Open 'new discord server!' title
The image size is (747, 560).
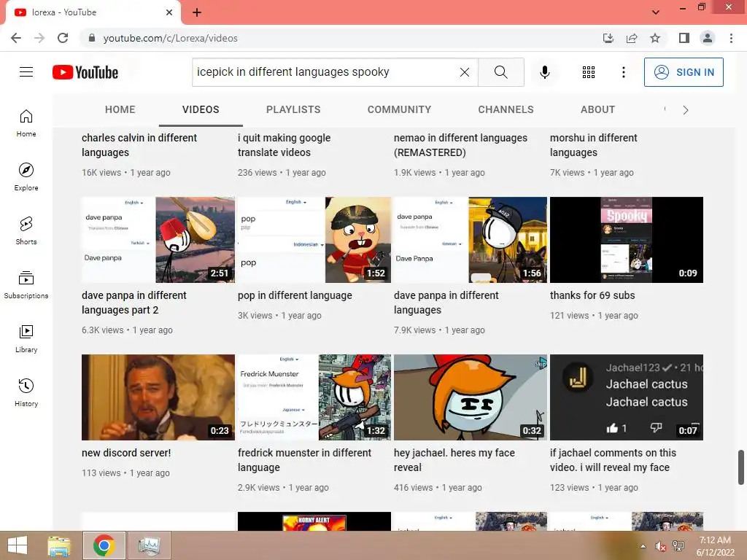[x=126, y=453]
